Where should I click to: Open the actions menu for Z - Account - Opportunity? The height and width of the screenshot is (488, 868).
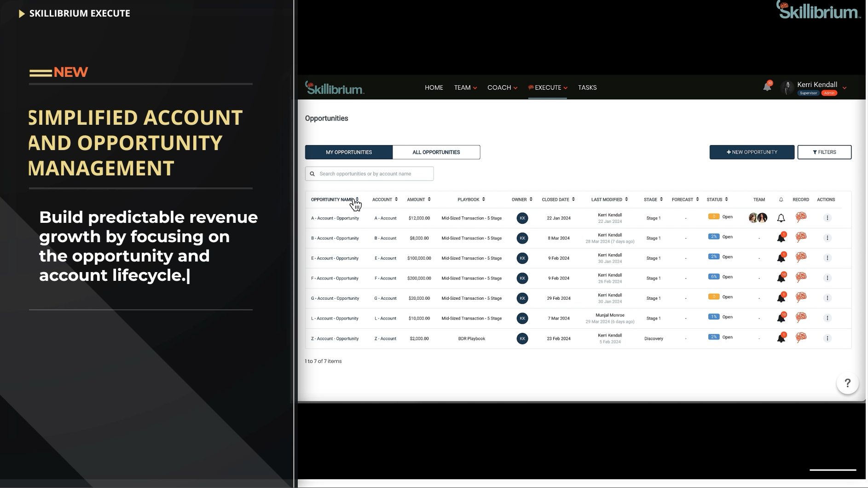coord(827,338)
